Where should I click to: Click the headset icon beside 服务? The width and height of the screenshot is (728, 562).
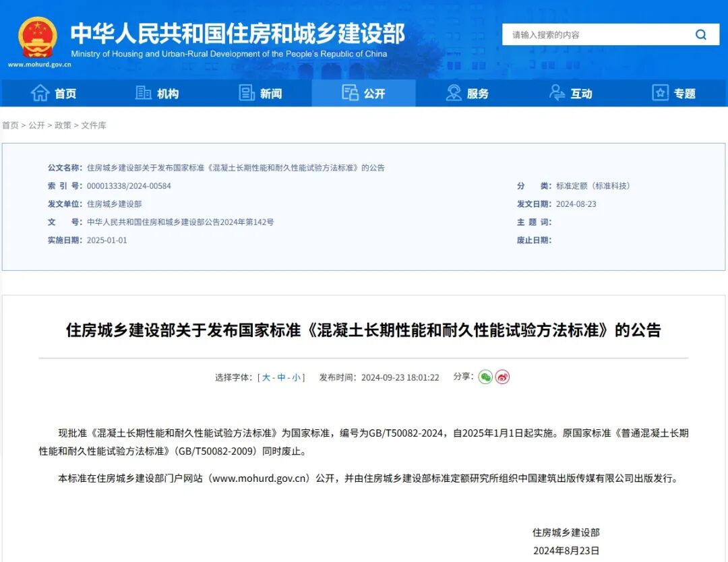(454, 93)
